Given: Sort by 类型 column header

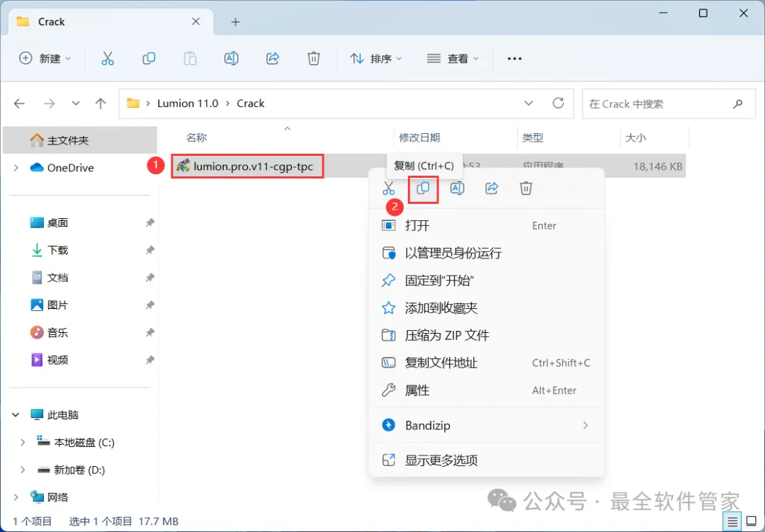Looking at the screenshot, I should point(532,137).
